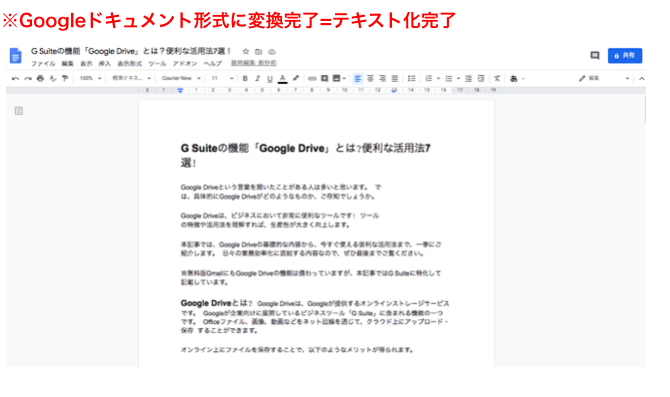Click the document title field
This screenshot has height=397, width=670.
click(x=131, y=51)
